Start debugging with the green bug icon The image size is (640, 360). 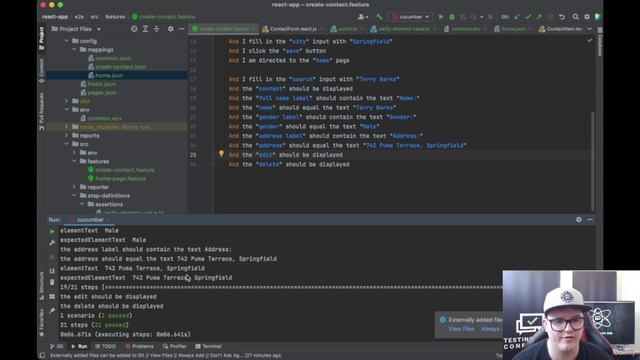[x=452, y=17]
